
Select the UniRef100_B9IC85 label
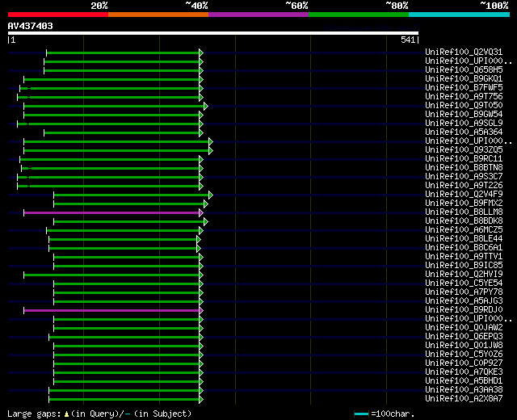point(464,266)
